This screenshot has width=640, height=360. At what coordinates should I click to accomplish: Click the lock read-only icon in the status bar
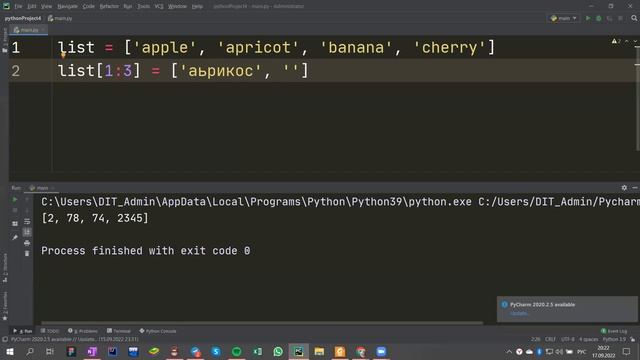633,339
